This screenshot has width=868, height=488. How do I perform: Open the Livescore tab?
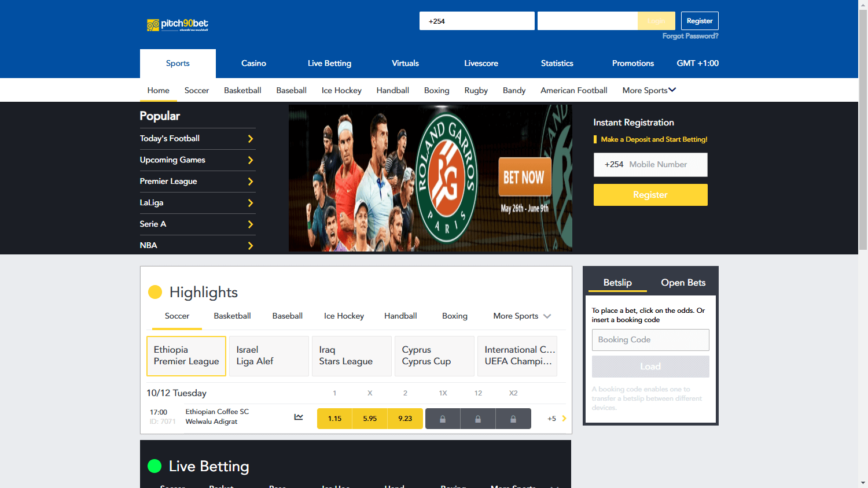pos(481,64)
